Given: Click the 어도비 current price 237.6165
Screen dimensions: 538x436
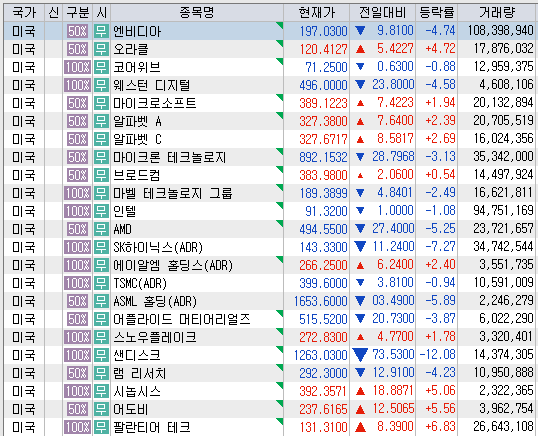Looking at the screenshot, I should click(x=323, y=409).
